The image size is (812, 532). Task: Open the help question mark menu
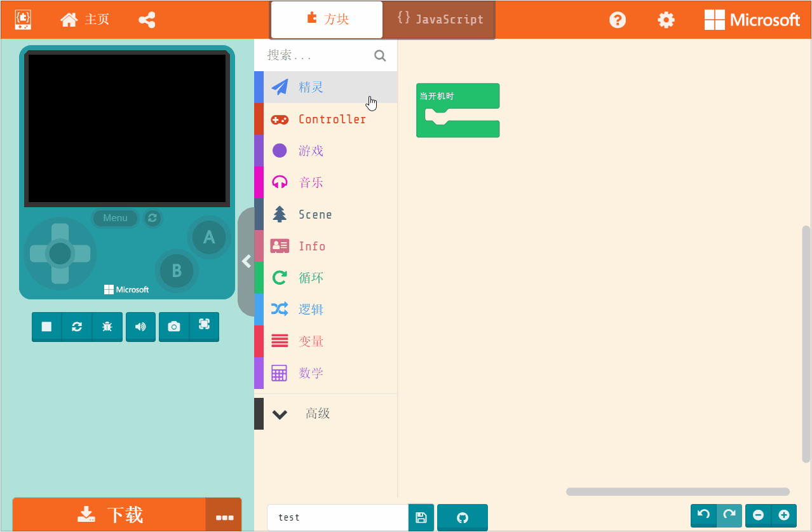[x=618, y=20]
